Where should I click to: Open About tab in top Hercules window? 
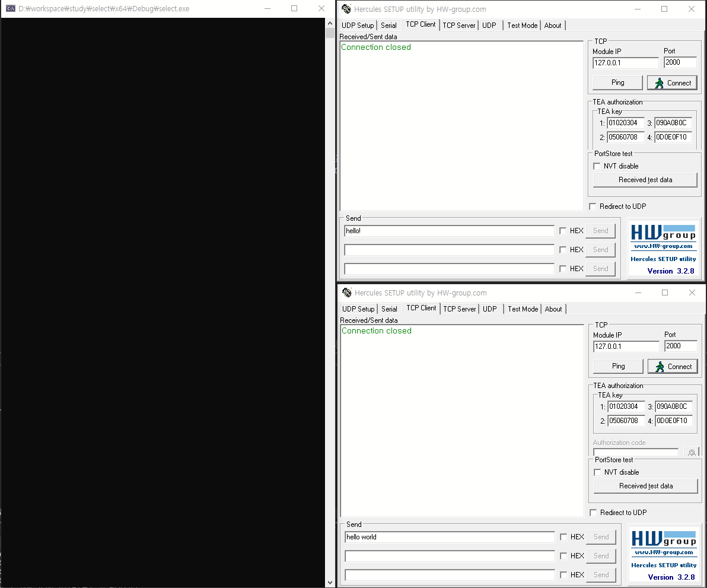pyautogui.click(x=553, y=26)
